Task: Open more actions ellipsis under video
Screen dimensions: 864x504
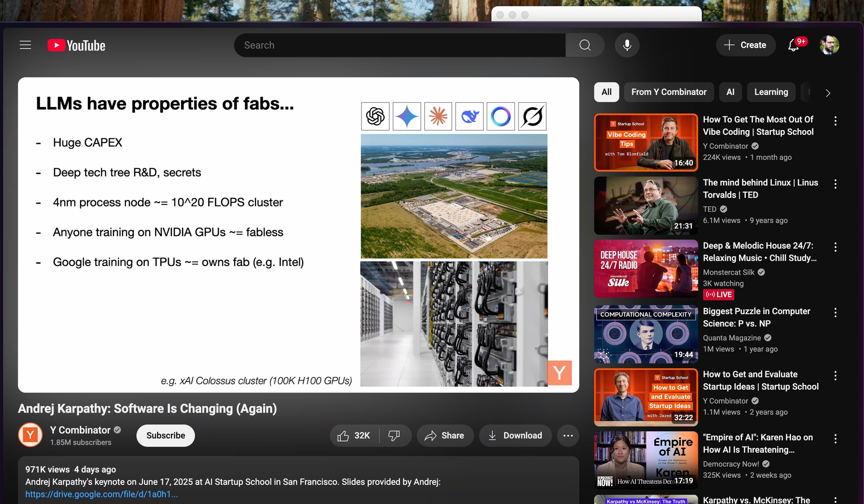Action: pyautogui.click(x=568, y=435)
